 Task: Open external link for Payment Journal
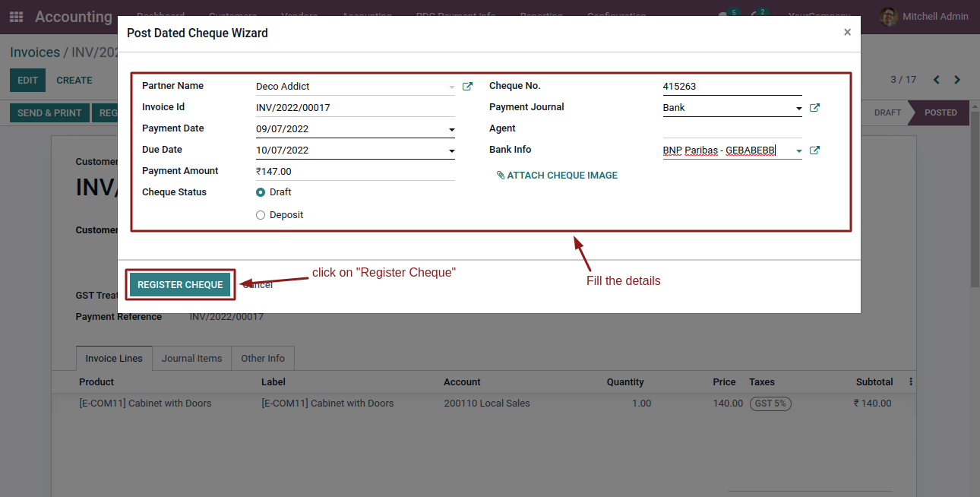point(814,108)
